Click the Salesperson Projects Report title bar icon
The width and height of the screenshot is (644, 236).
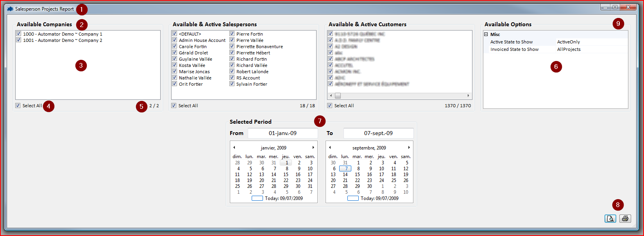pos(10,9)
